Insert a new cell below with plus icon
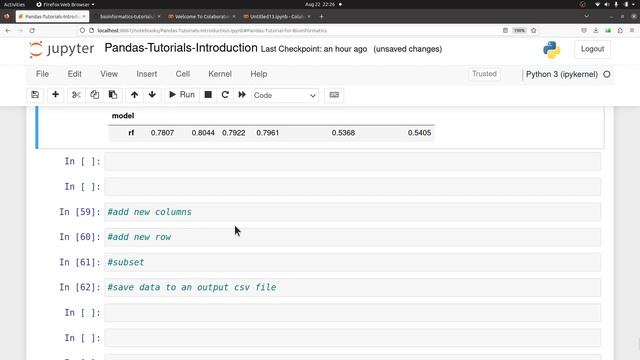Image resolution: width=640 pixels, height=360 pixels. pos(56,95)
